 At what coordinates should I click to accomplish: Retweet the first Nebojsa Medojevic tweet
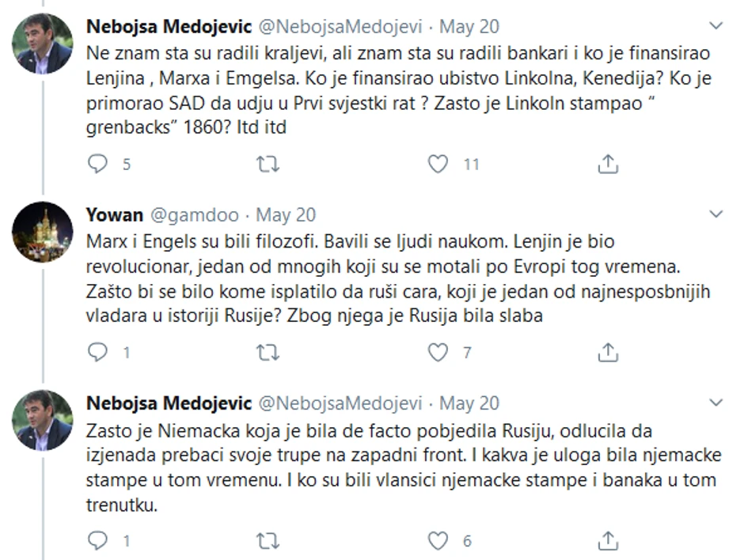pos(268,164)
